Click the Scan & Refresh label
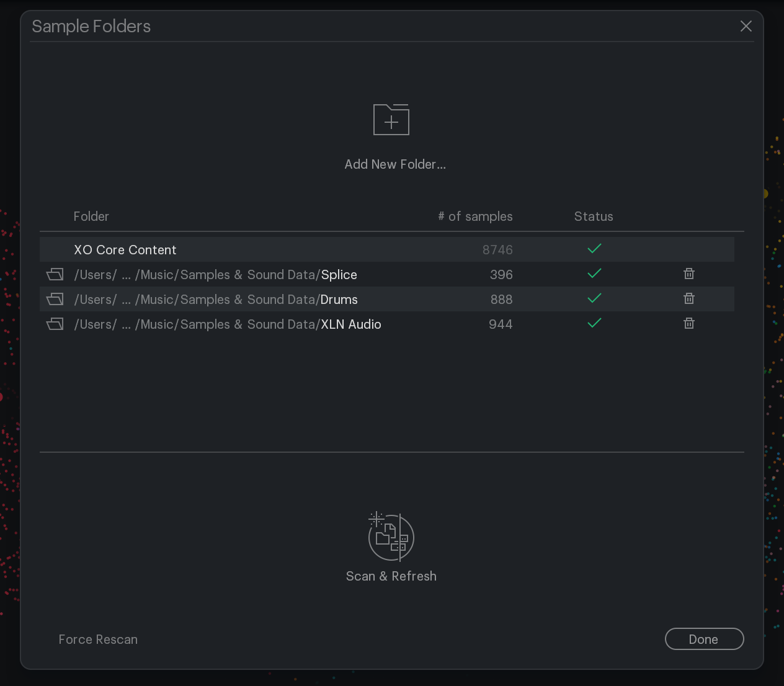 [391, 576]
